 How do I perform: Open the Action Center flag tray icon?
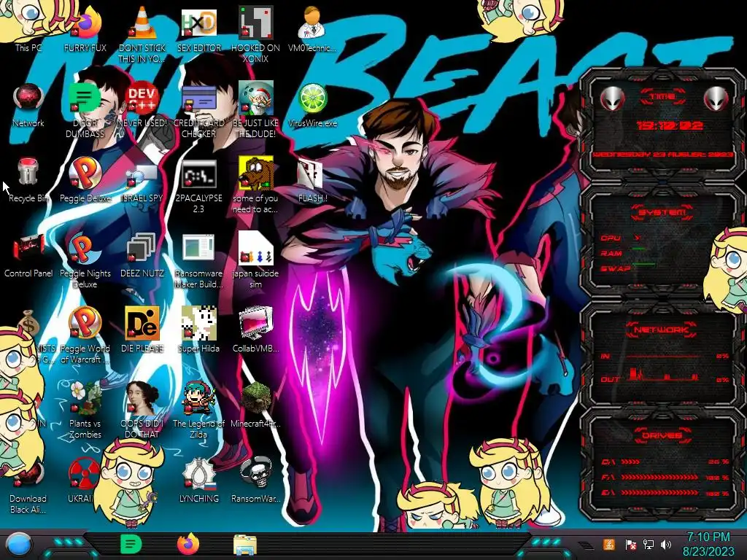pyautogui.click(x=631, y=544)
